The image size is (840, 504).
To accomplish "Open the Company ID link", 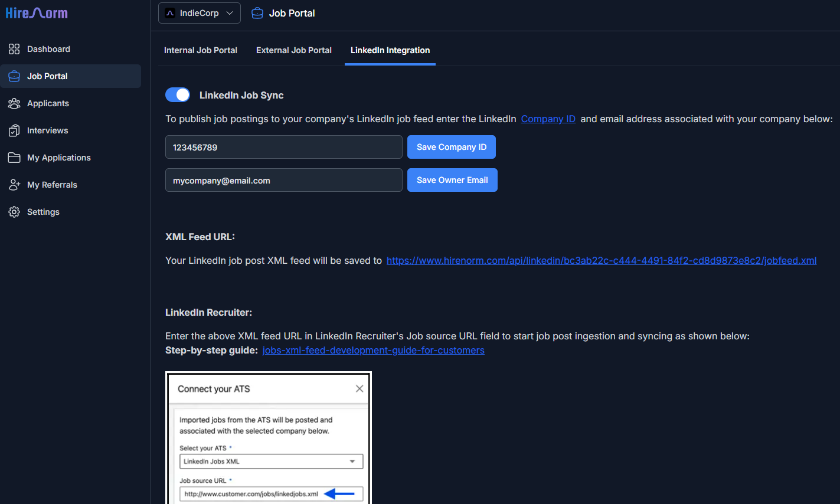I will (x=548, y=119).
